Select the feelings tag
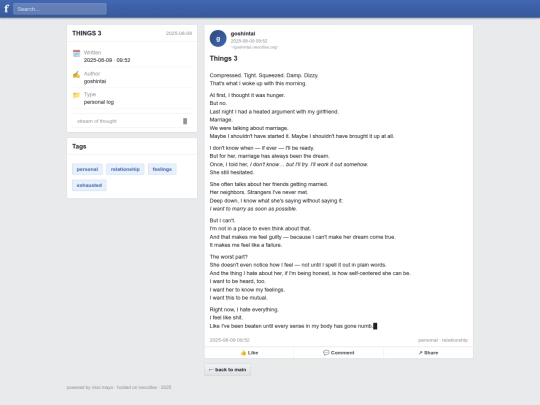Screen dimensions: 540x405 pyautogui.click(x=162, y=169)
